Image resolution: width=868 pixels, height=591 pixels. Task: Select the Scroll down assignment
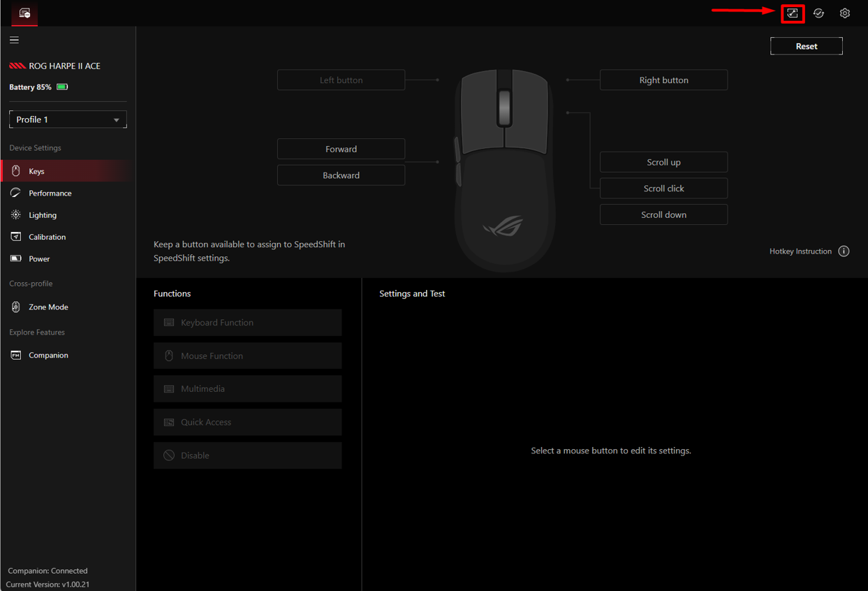point(663,214)
